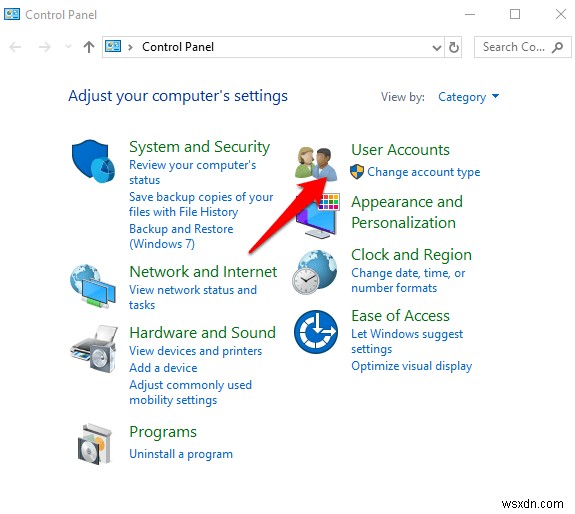575x514 pixels.
Task: Click Uninstall a program link
Action: (181, 454)
